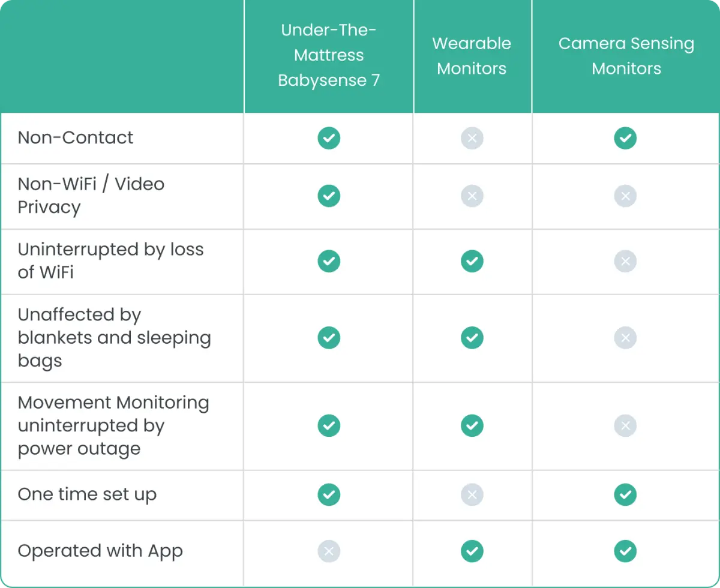Click the One time set up label
The height and width of the screenshot is (588, 720).
[87, 494]
